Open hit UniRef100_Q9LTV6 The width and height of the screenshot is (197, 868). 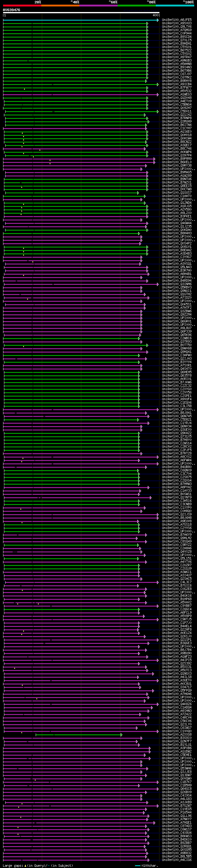pyautogui.click(x=177, y=27)
